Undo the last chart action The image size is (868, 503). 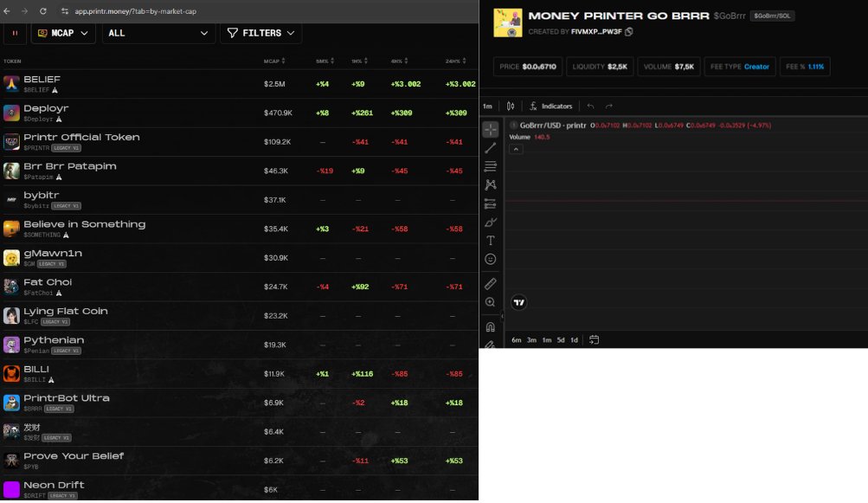591,106
